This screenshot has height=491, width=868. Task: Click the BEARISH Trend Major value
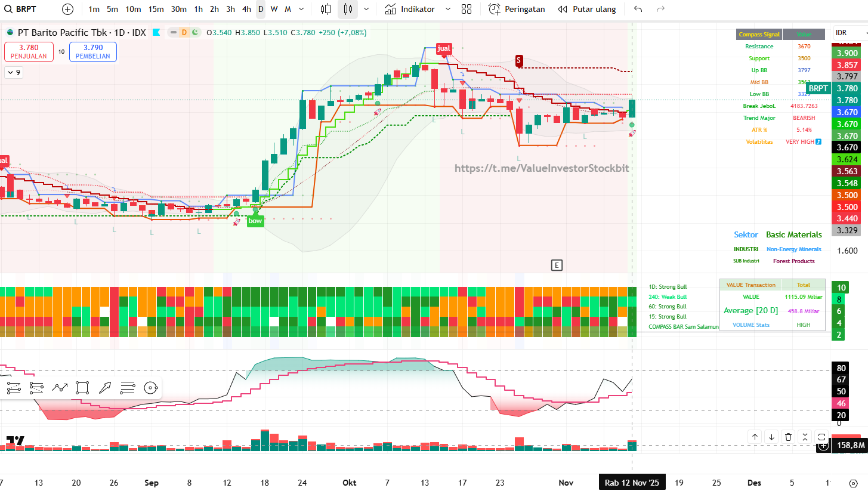point(804,118)
